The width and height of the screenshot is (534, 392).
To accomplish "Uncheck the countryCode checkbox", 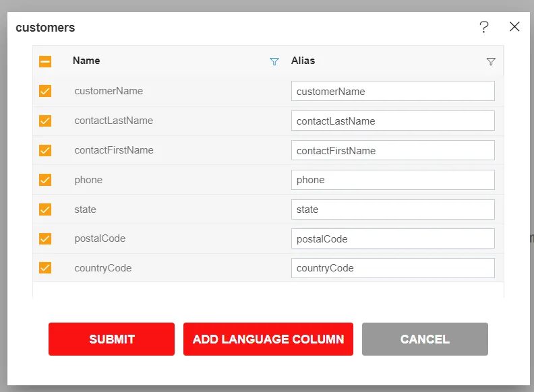I will [45, 268].
